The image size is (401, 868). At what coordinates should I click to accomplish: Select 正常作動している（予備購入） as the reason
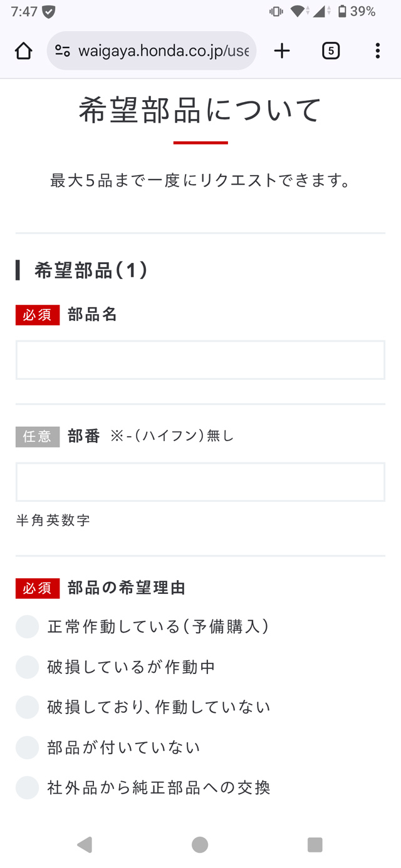[27, 626]
